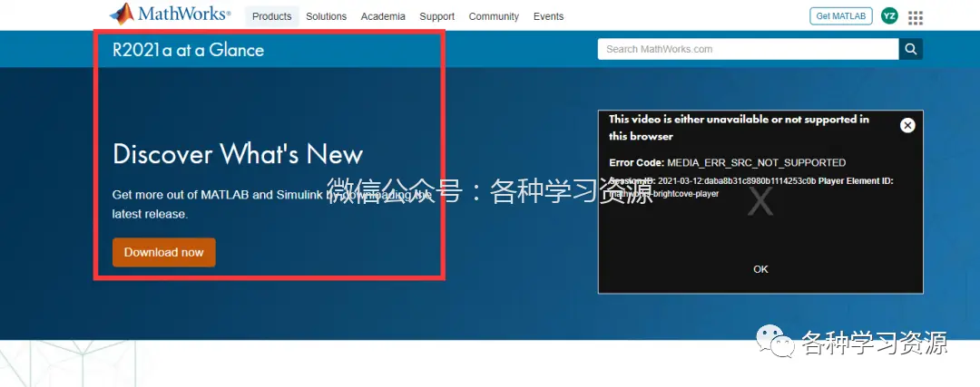The height and width of the screenshot is (387, 980).
Task: Open the YZ user account avatar
Action: coord(889,16)
